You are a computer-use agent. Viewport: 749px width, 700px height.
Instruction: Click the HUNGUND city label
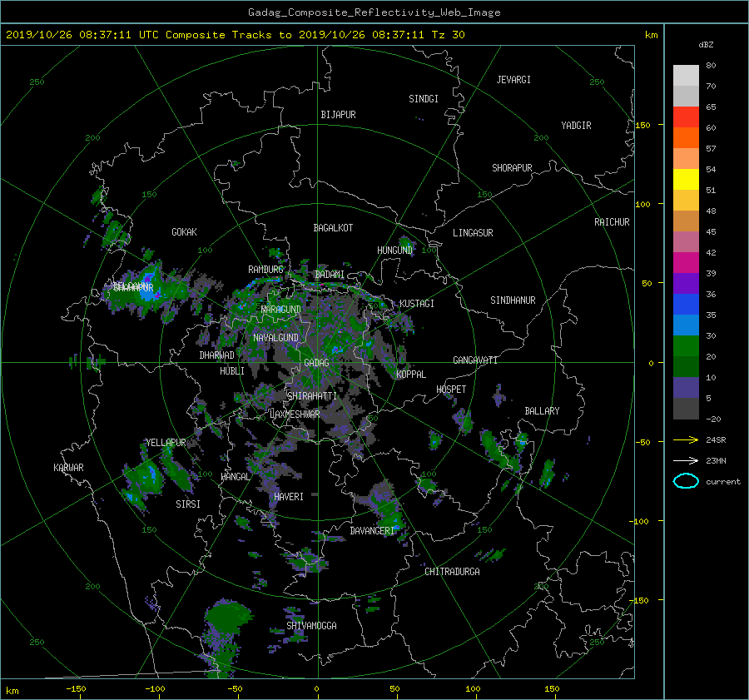tap(394, 251)
